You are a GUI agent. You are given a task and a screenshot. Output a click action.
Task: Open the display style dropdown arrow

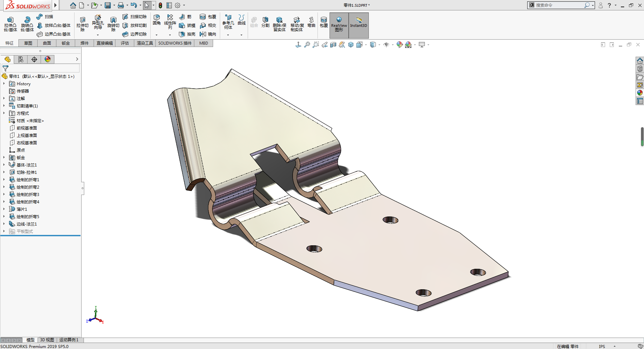click(379, 45)
